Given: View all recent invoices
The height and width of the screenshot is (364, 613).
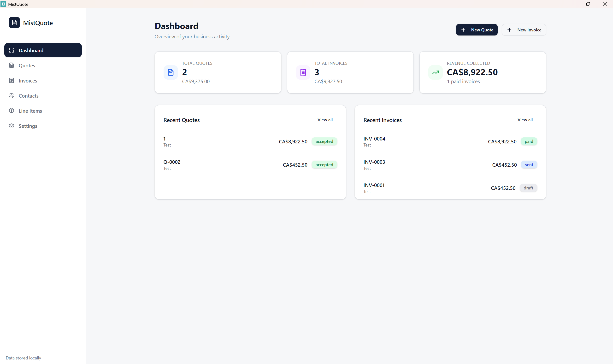Looking at the screenshot, I should (525, 120).
